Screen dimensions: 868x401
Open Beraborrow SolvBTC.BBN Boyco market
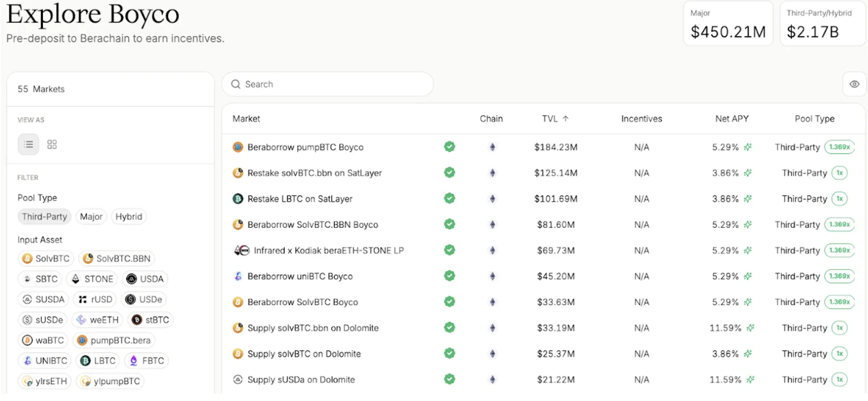[x=313, y=225]
